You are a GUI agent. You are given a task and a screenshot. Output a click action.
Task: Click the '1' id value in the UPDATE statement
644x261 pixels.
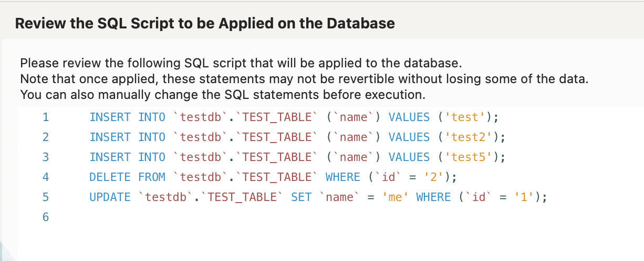(524, 197)
